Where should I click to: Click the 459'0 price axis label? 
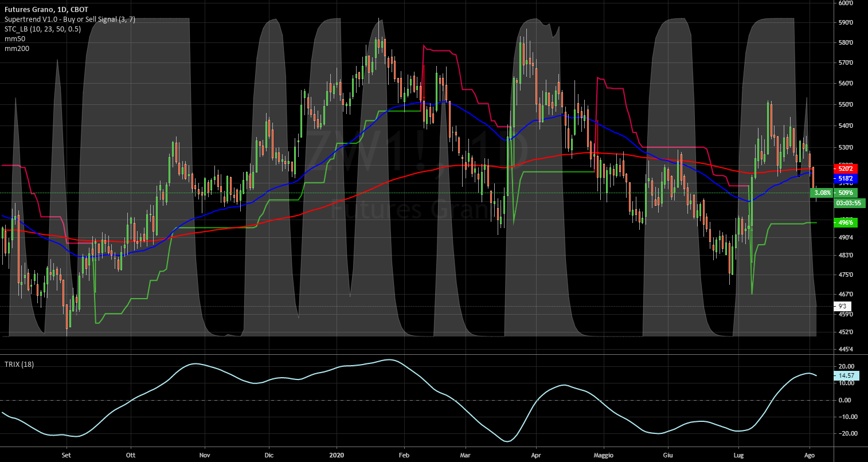(x=846, y=314)
